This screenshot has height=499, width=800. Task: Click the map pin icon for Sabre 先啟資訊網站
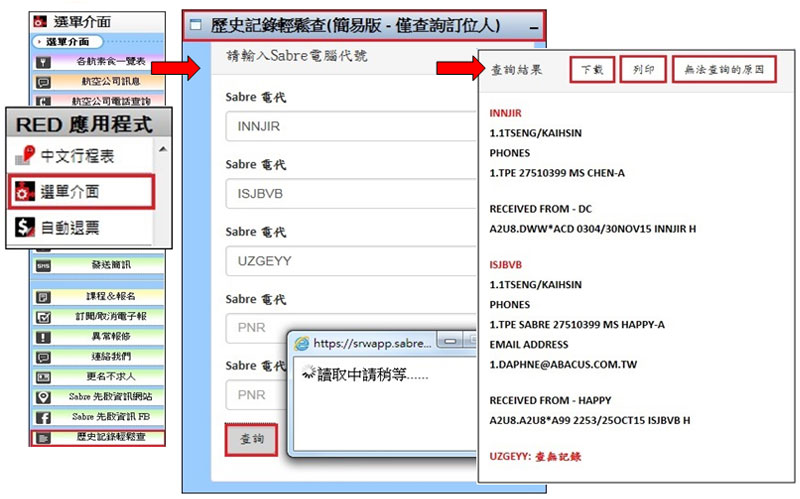point(43,397)
